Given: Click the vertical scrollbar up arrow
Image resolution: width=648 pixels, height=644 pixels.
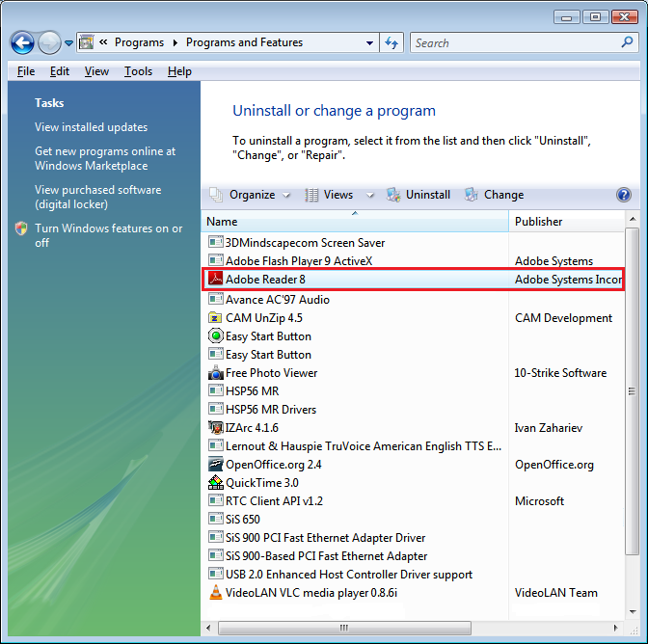Looking at the screenshot, I should click(633, 219).
